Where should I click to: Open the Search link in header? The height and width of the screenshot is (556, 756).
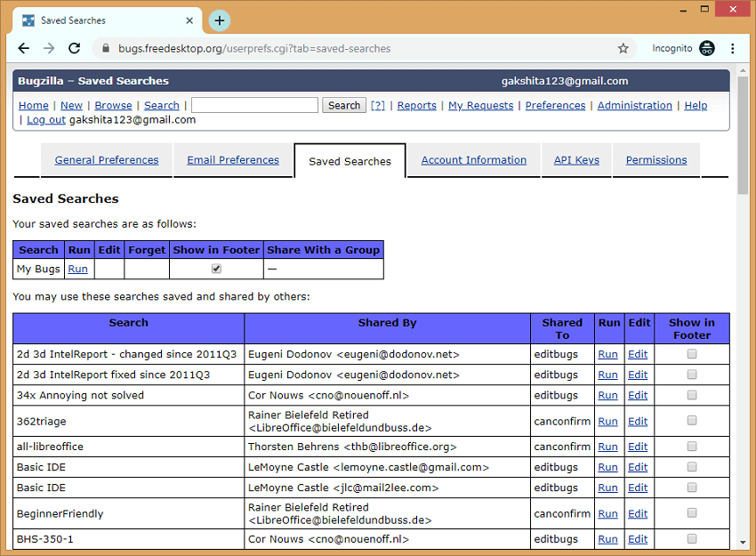(x=162, y=106)
